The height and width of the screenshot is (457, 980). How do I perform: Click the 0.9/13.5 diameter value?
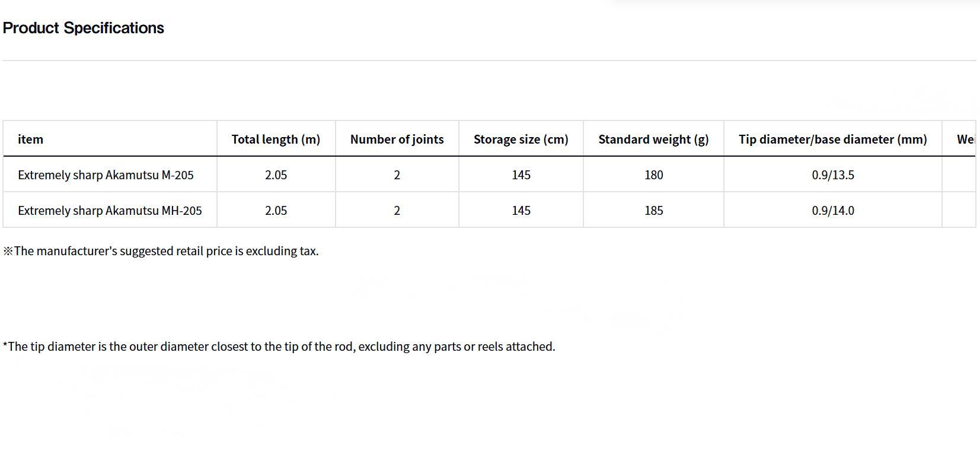click(x=832, y=175)
